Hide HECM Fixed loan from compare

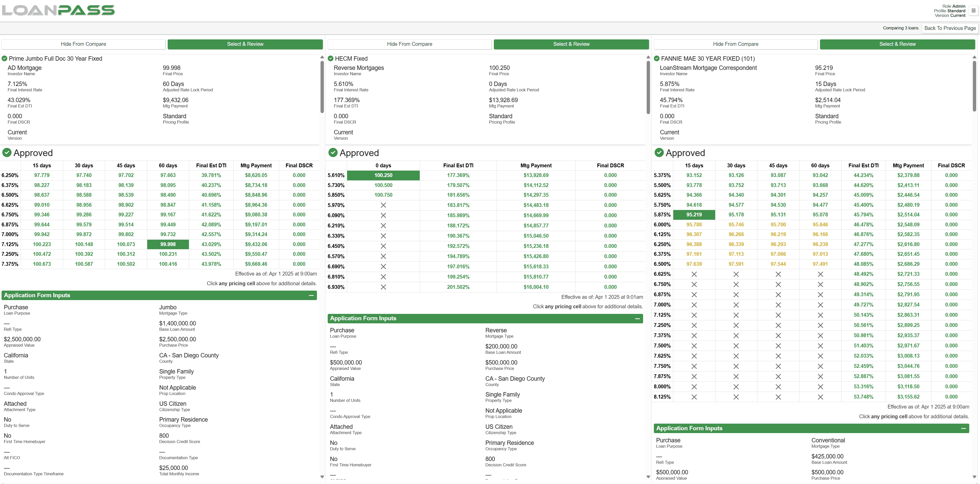pyautogui.click(x=409, y=44)
